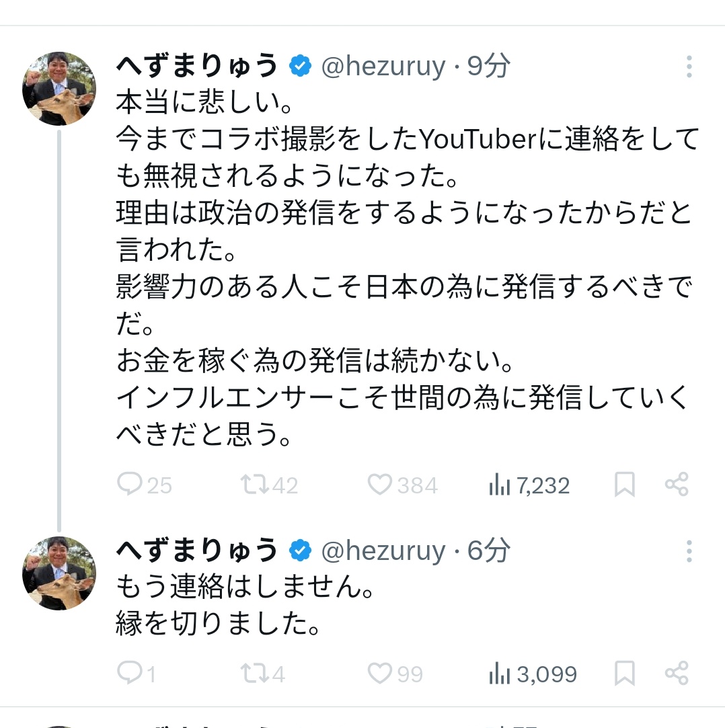The image size is (725, 728).
Task: Retweet the first tweet with 42 retweets
Action: point(255,485)
